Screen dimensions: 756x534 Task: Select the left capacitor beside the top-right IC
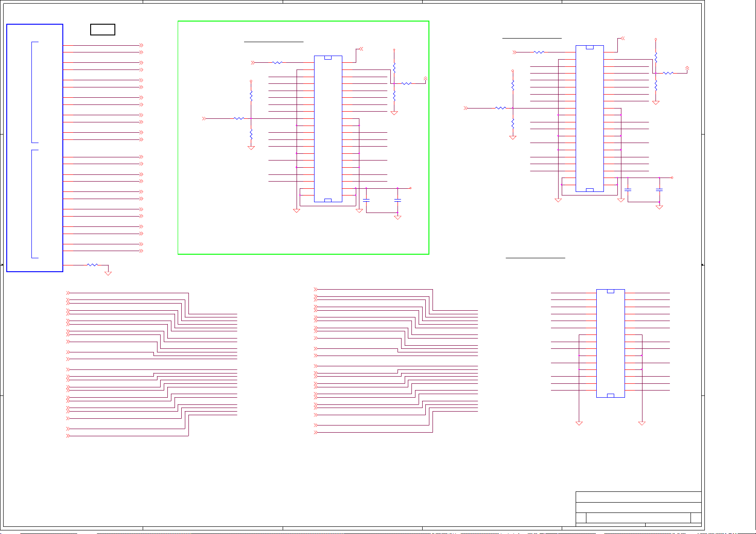628,190
